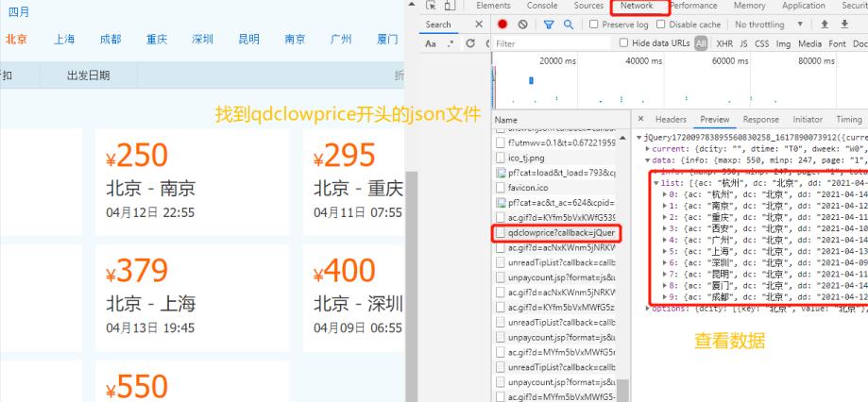Image resolution: width=868 pixels, height=402 pixels.
Task: Open network search magnifier icon
Action: pos(569,25)
